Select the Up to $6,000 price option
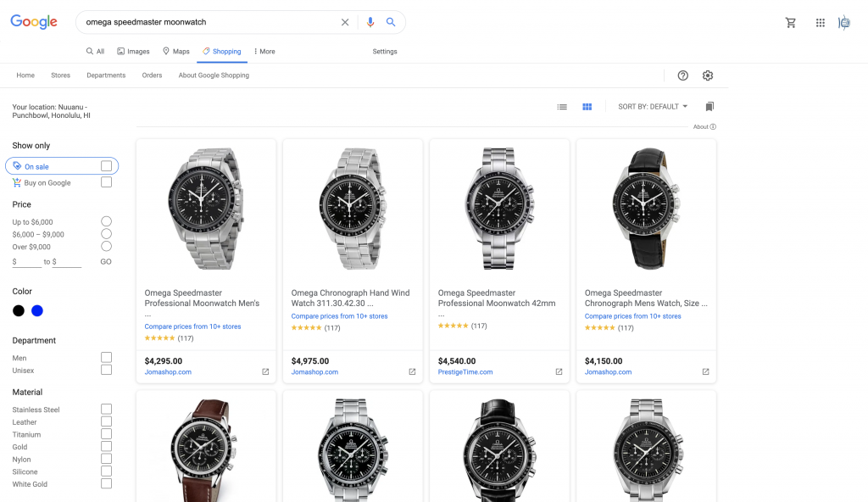This screenshot has width=868, height=502. coord(106,221)
